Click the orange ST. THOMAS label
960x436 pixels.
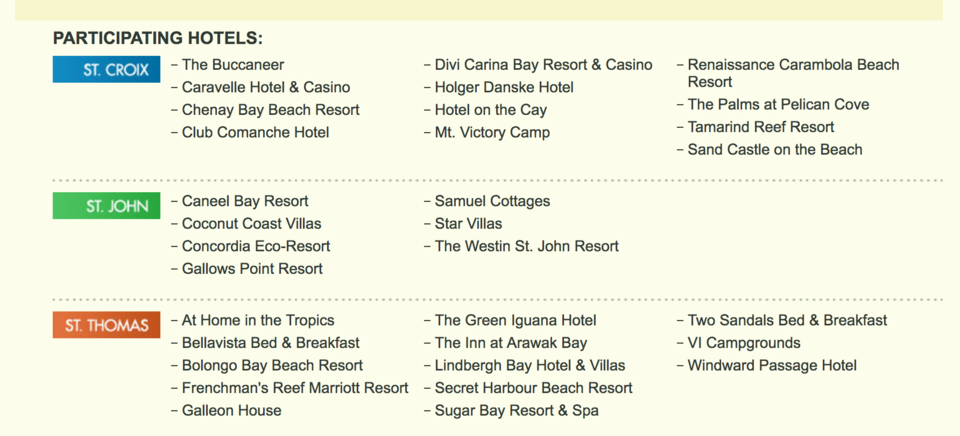106,325
